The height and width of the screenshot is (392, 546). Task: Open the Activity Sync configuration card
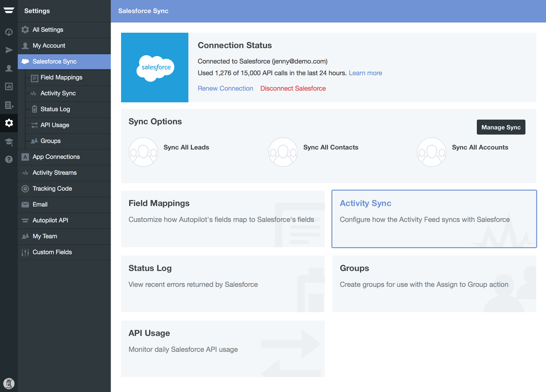point(434,219)
